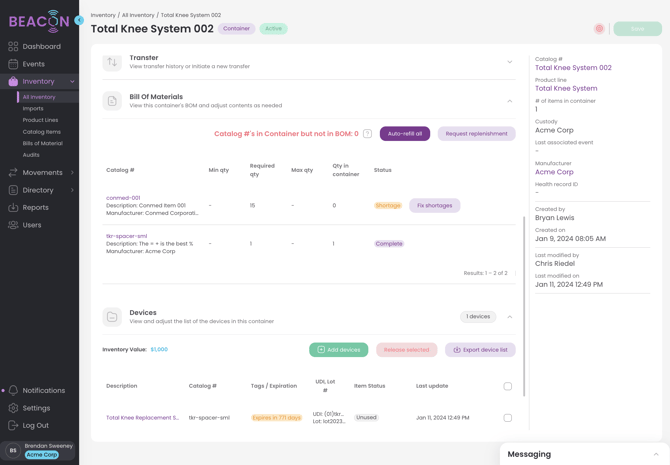The width and height of the screenshot is (670, 465).
Task: Click the Notifications bell icon
Action: pyautogui.click(x=13, y=390)
